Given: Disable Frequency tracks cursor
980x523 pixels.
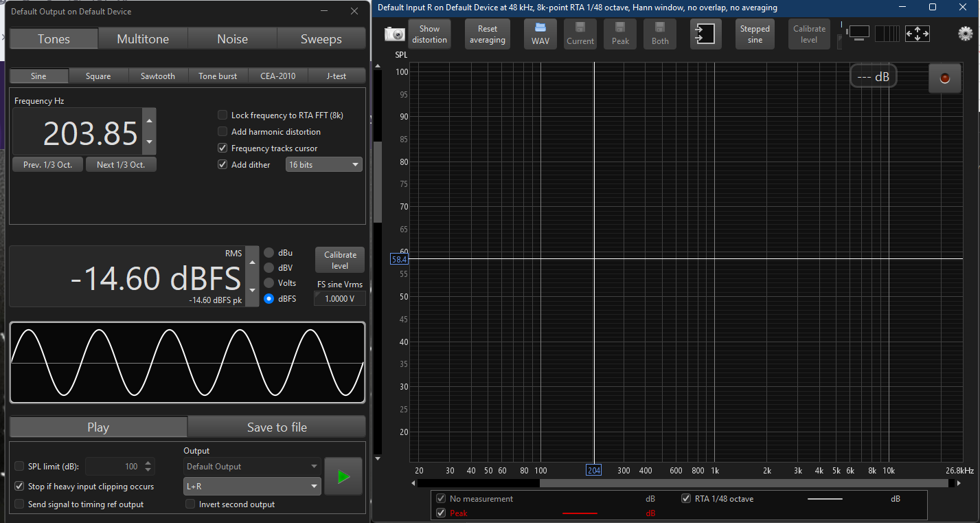Looking at the screenshot, I should [x=223, y=148].
